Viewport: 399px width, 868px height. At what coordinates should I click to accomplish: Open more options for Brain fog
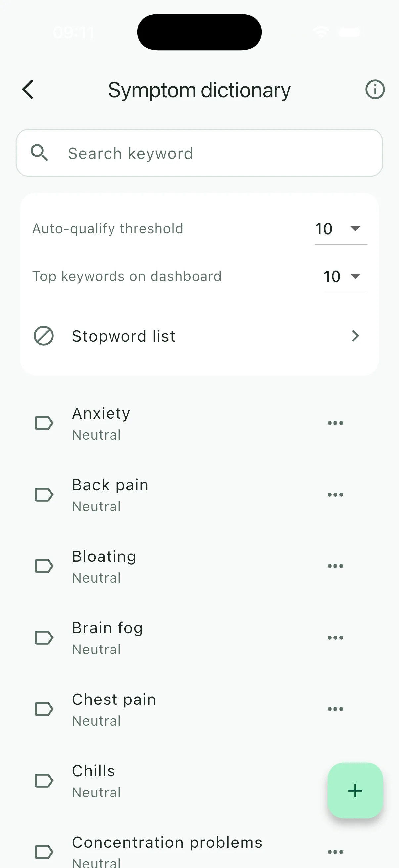[x=335, y=638]
